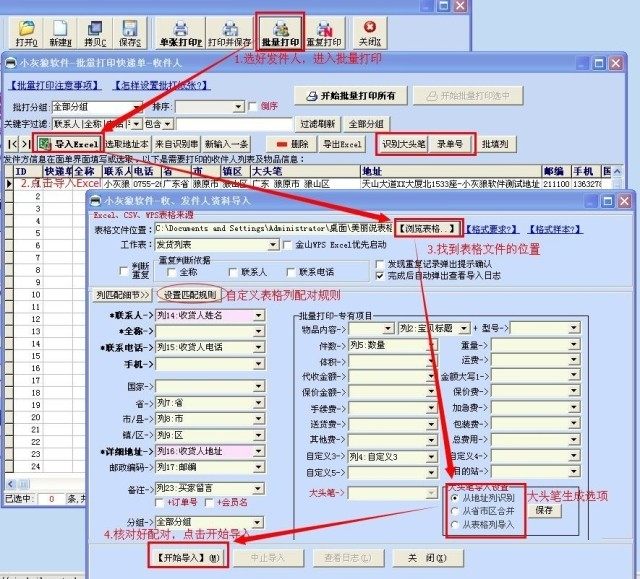Open 件数 列5:数量 dropdown
Image resolution: width=640 pixels, height=579 pixels.
point(431,346)
